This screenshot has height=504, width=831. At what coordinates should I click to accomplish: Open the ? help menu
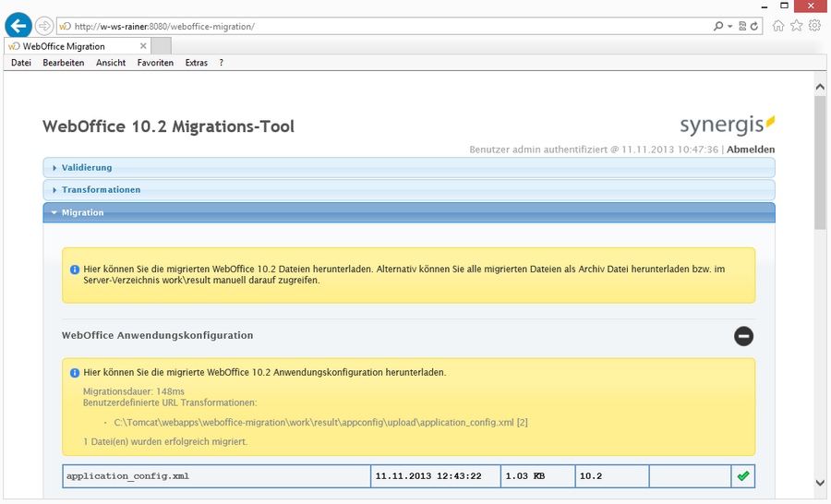221,63
